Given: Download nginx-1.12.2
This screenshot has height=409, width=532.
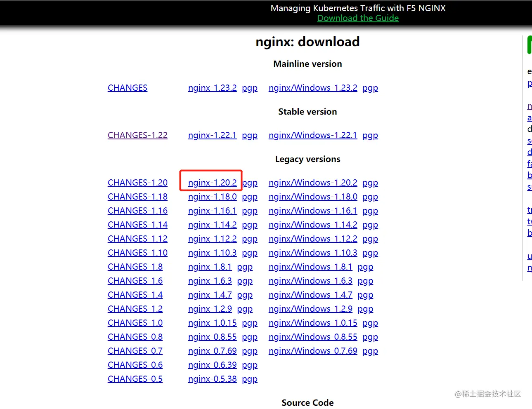Looking at the screenshot, I should (213, 239).
